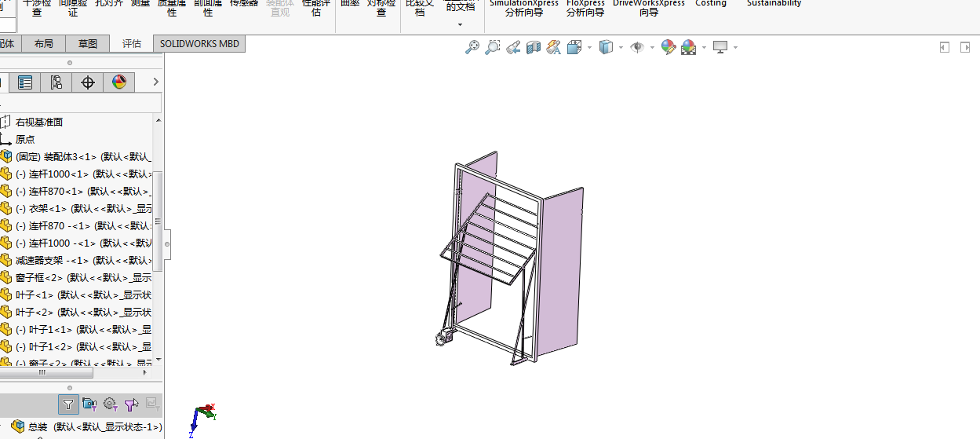Collapse the left panel with the left arrow
The image size is (980, 439).
tap(945, 47)
